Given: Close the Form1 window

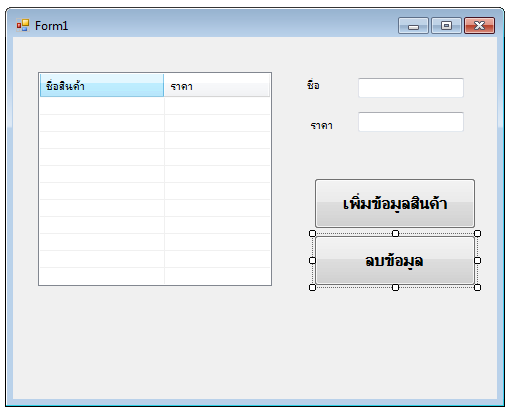Looking at the screenshot, I should point(479,26).
